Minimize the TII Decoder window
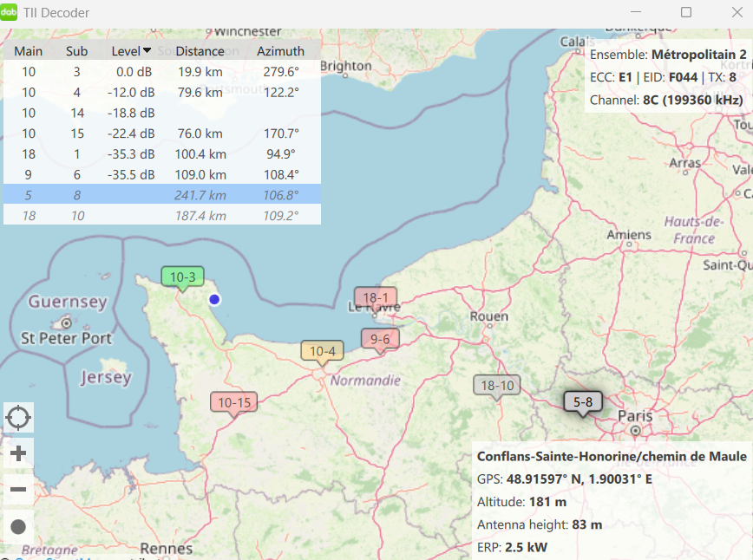Image resolution: width=753 pixels, height=560 pixels. 636,12
